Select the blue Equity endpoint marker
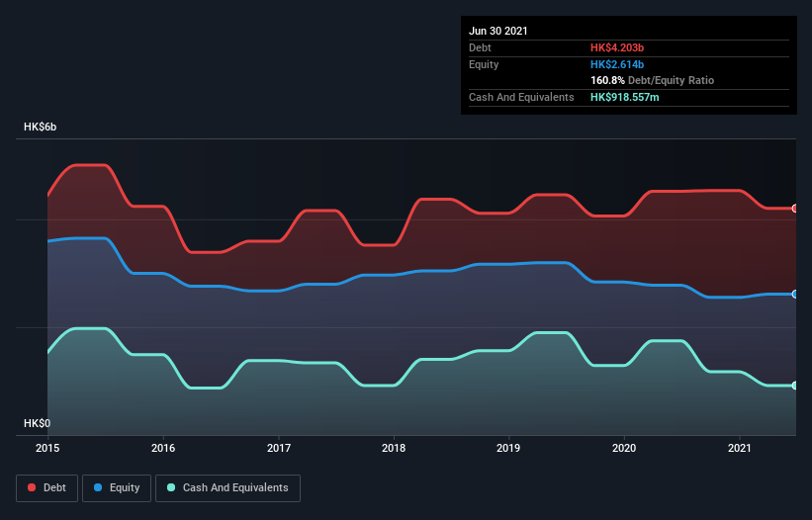The image size is (812, 520). click(795, 294)
